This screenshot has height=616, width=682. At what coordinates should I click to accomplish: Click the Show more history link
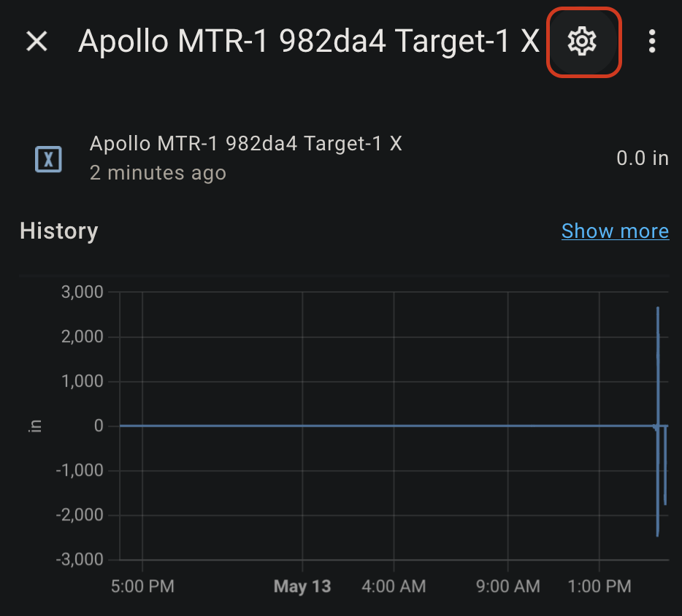tap(615, 231)
